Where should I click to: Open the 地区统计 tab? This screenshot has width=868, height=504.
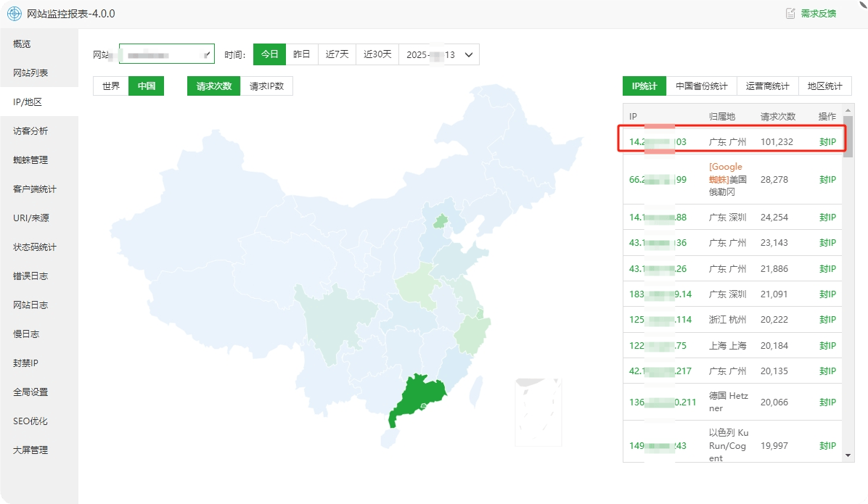[825, 86]
